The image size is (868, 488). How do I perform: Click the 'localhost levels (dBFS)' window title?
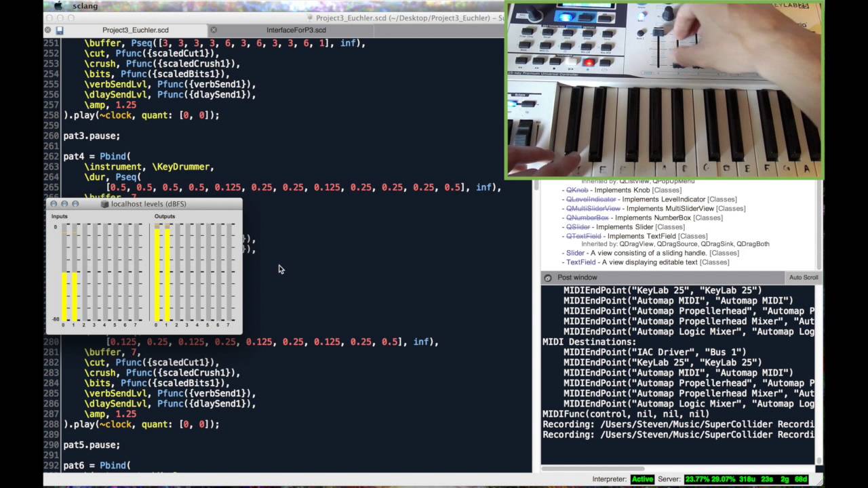coord(149,204)
